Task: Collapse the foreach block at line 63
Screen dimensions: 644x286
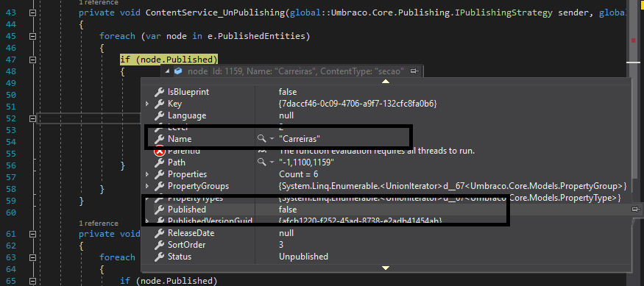Action: (x=33, y=257)
